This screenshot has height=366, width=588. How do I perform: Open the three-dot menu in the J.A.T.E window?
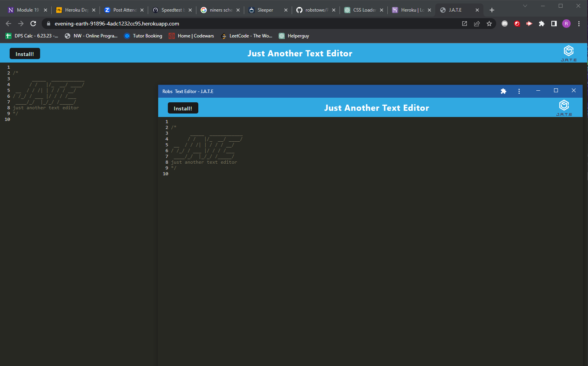tap(519, 91)
